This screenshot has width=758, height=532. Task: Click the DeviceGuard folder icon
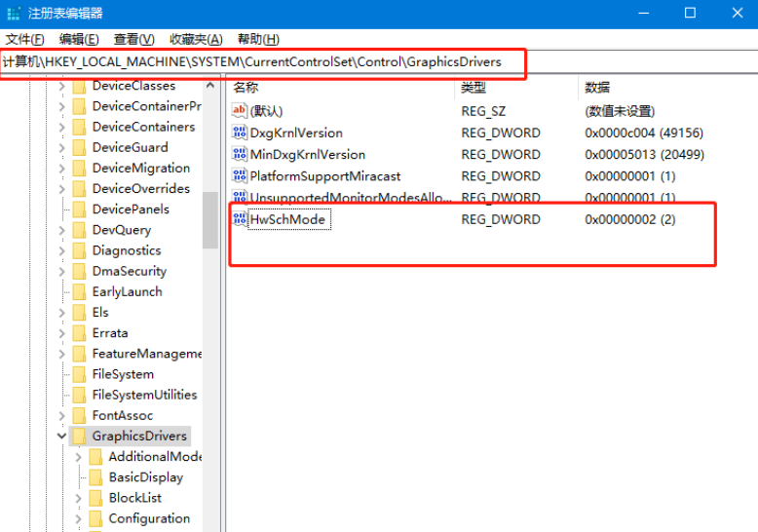click(x=79, y=147)
